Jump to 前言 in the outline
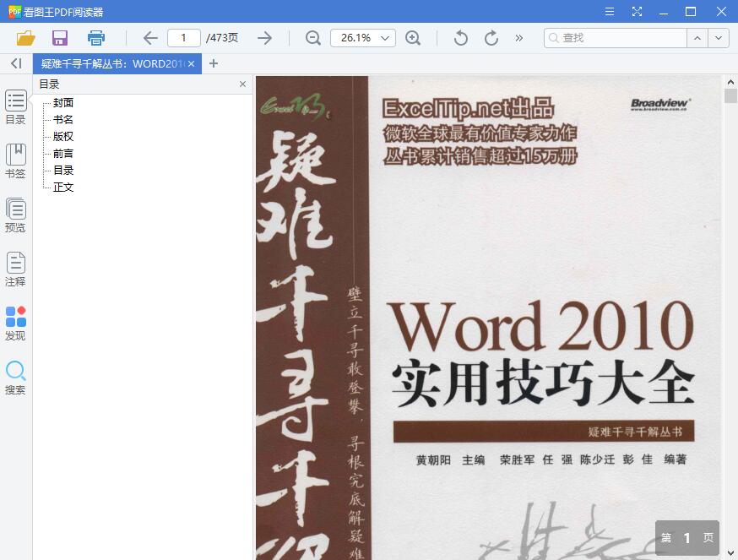The image size is (738, 560). click(x=63, y=154)
